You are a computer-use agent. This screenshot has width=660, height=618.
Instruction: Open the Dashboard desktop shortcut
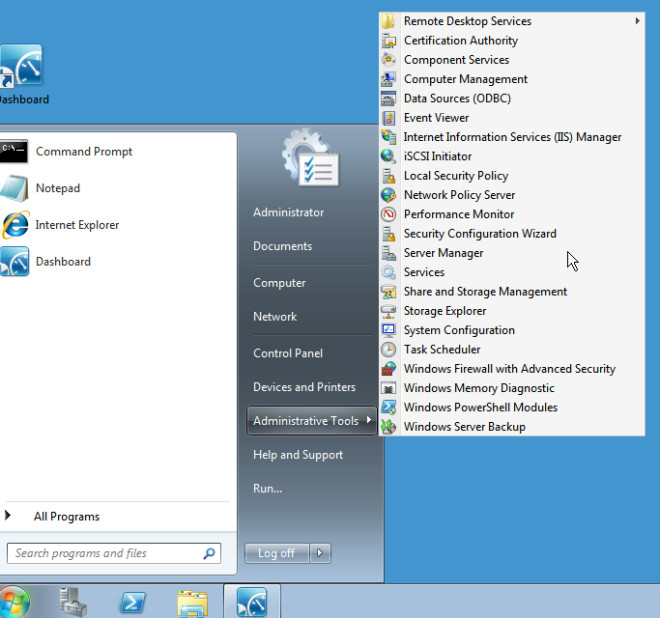[x=20, y=75]
